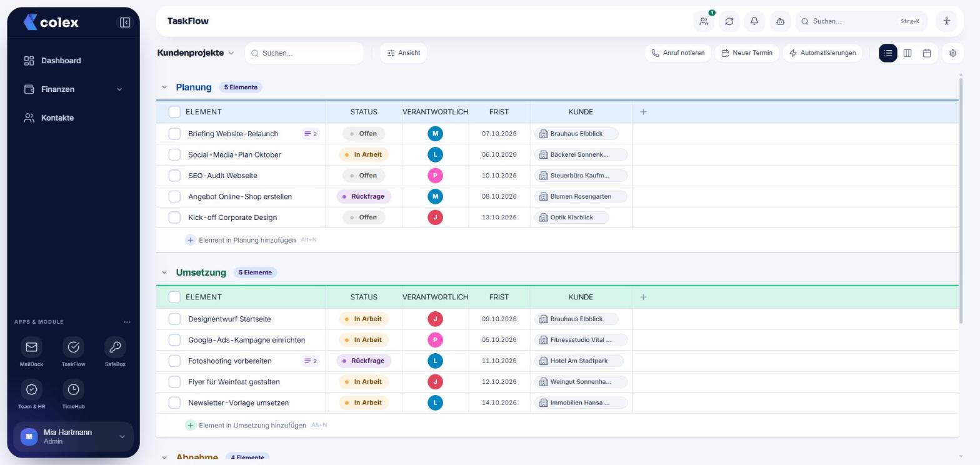Open Mia Hartmann account menu
Image resolution: width=980 pixels, height=465 pixels.
pos(73,436)
